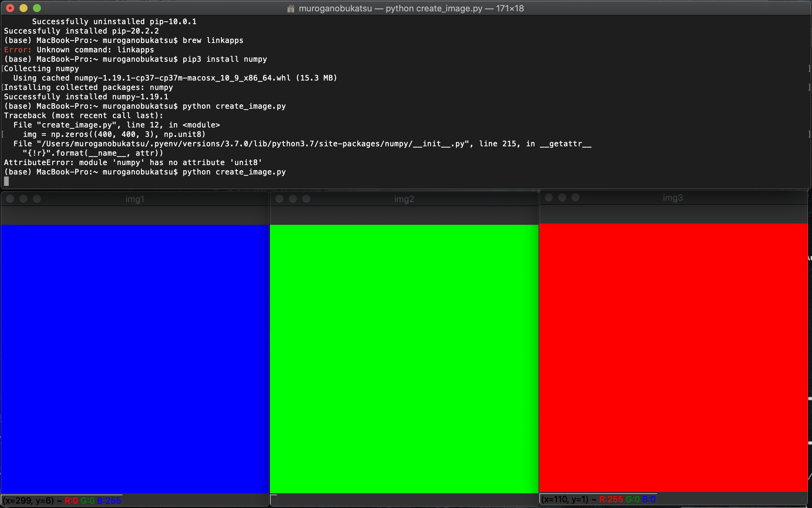Click 'Using cached numpy-1.19.1' wheel line

[x=175, y=78]
